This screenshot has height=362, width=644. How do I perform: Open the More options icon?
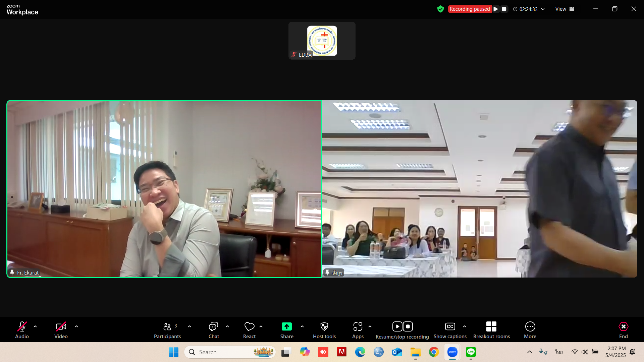(x=530, y=326)
